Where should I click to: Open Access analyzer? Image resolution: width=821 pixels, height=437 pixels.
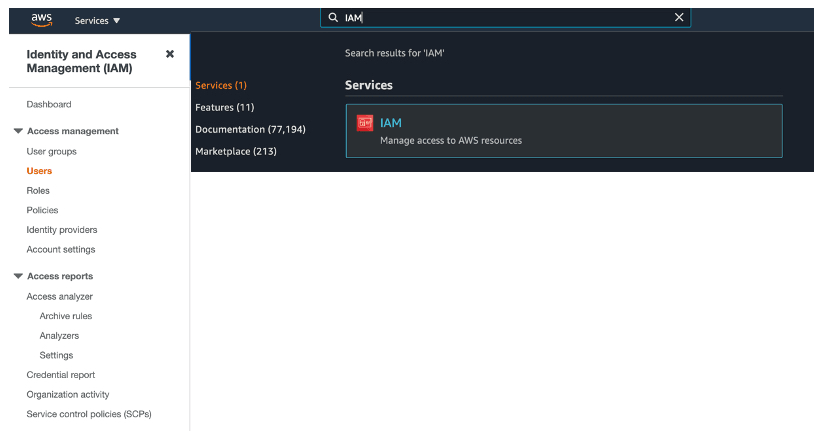tap(60, 297)
